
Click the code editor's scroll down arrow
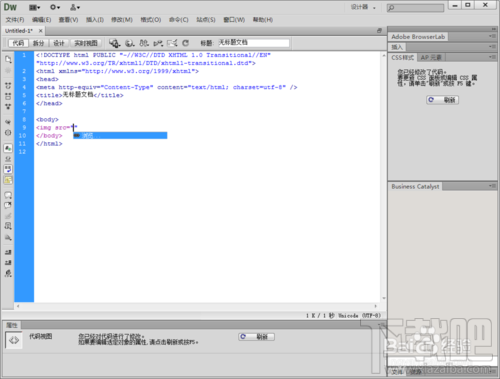[x=384, y=298]
